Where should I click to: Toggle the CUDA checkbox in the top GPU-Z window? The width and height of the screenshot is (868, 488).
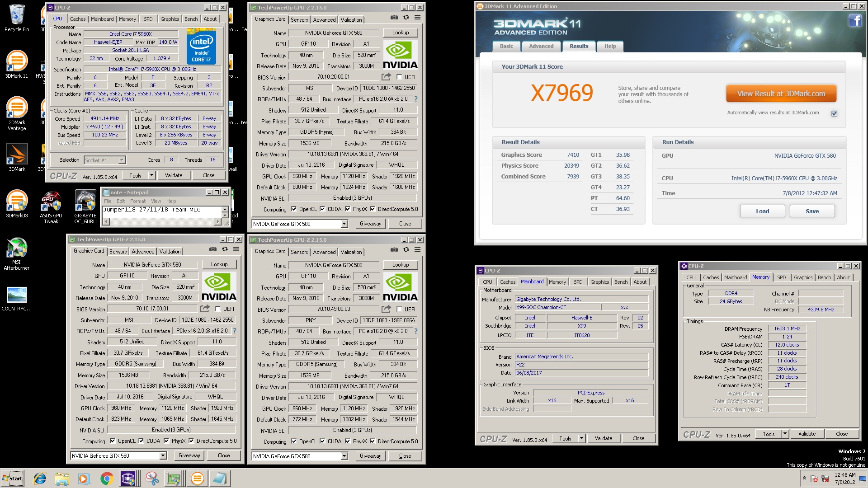pos(322,209)
